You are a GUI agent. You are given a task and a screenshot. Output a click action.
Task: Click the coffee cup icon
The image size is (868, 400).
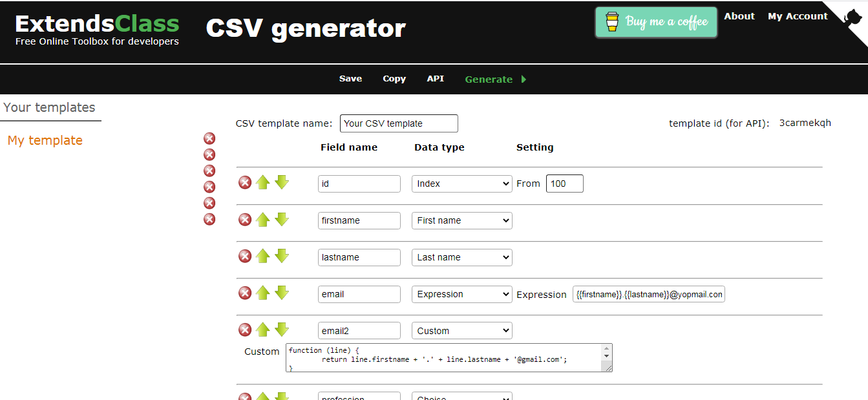[612, 22]
